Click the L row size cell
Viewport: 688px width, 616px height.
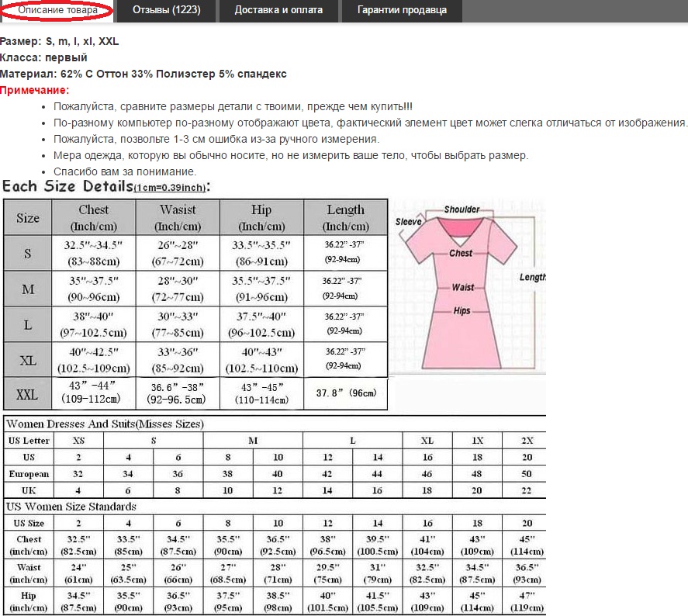point(28,324)
